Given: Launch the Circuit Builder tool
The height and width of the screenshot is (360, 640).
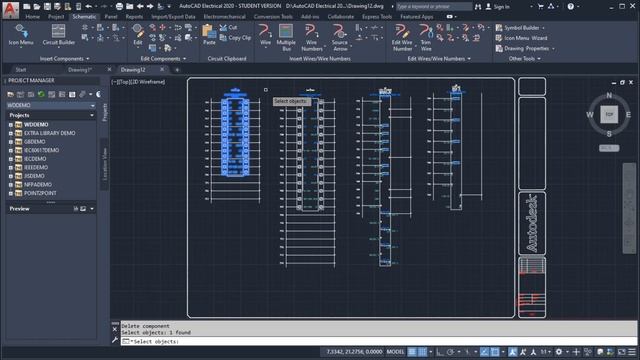Looking at the screenshot, I should [x=58, y=35].
